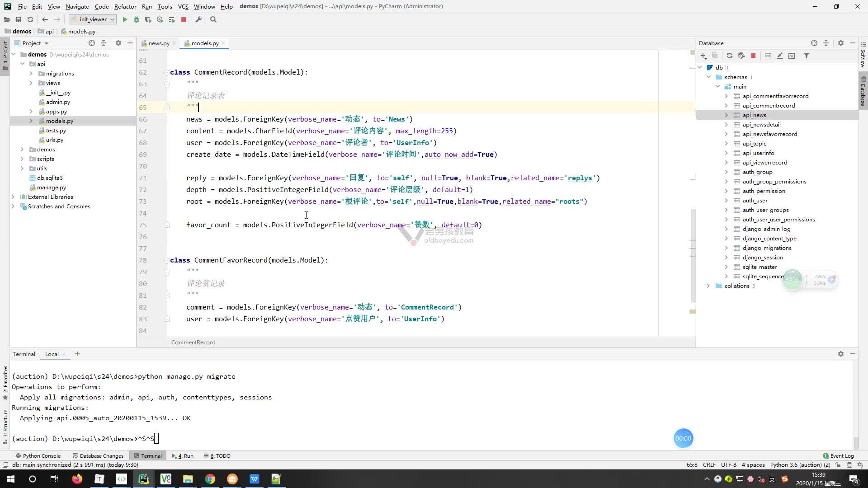Expand the views folder
The width and height of the screenshot is (868, 488).
31,83
